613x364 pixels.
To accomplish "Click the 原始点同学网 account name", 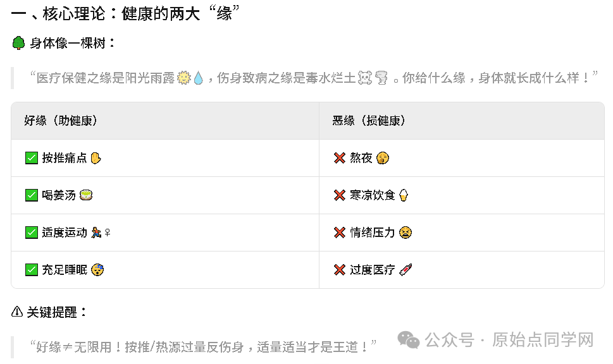I will 543,341.
